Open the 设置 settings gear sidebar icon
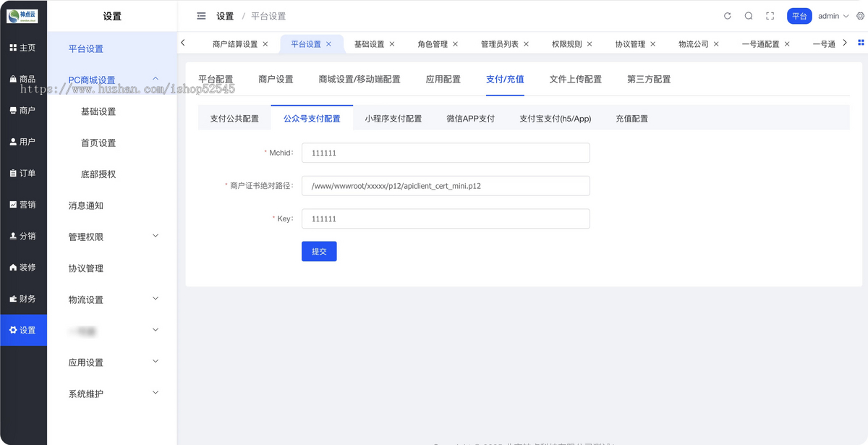 click(13, 330)
